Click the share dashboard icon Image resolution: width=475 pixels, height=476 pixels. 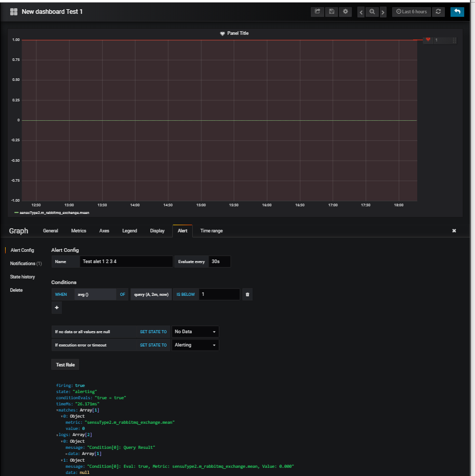(x=317, y=11)
